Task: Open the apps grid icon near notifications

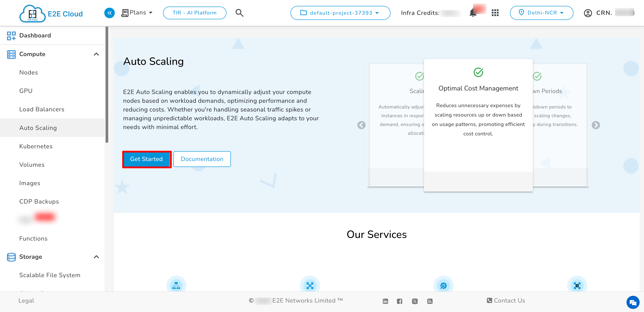Action: point(495,13)
